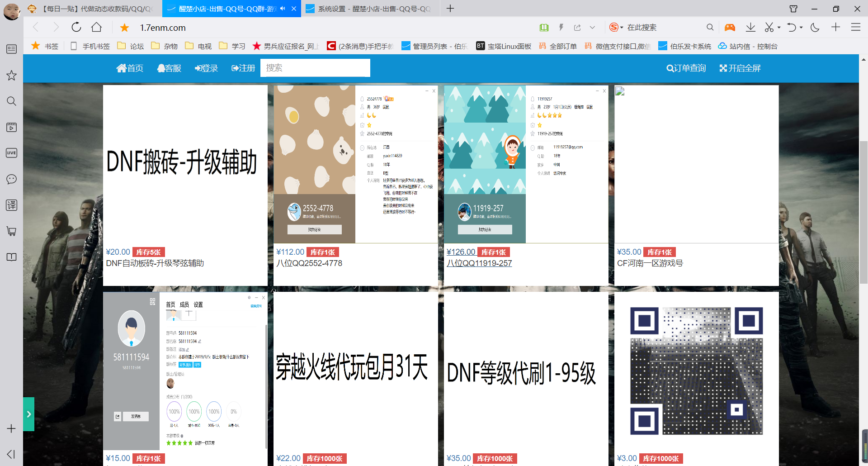Viewport: 868px width, 466px height.
Task: Collapse the sidebar with arrow icon
Action: (11, 454)
